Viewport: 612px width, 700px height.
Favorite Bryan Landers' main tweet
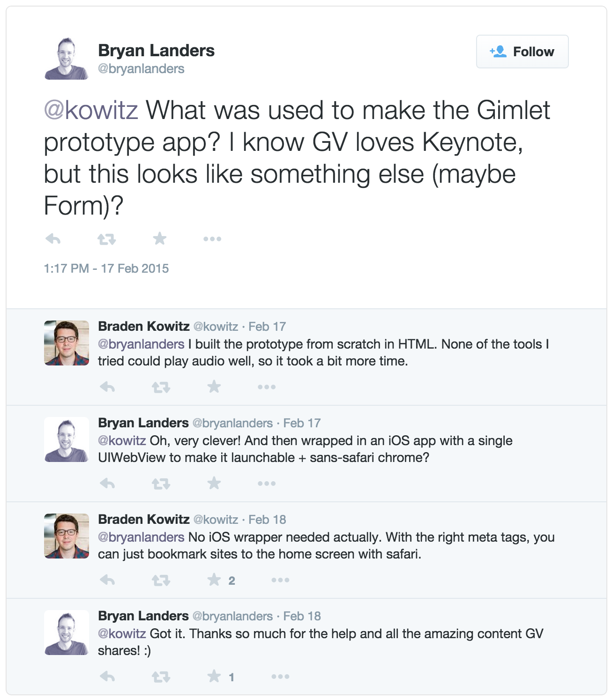pyautogui.click(x=159, y=238)
